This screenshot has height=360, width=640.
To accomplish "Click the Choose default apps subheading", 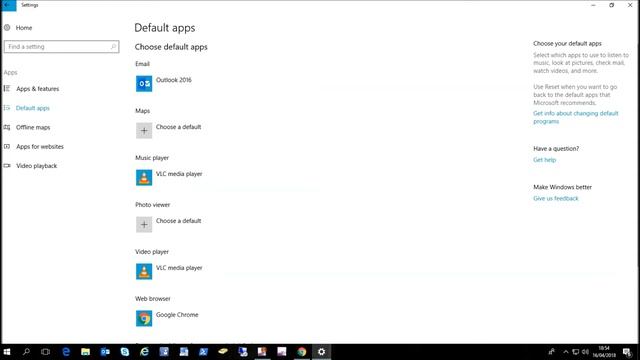I will [171, 47].
